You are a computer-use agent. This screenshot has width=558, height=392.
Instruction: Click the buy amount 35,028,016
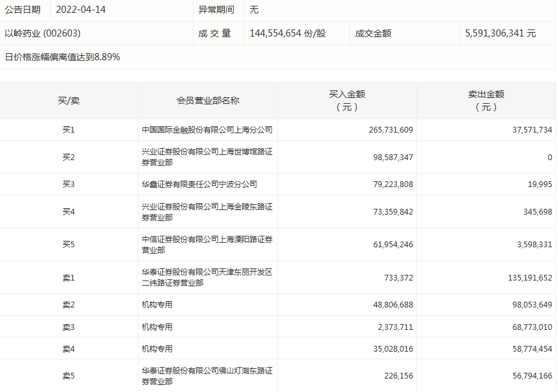point(393,349)
